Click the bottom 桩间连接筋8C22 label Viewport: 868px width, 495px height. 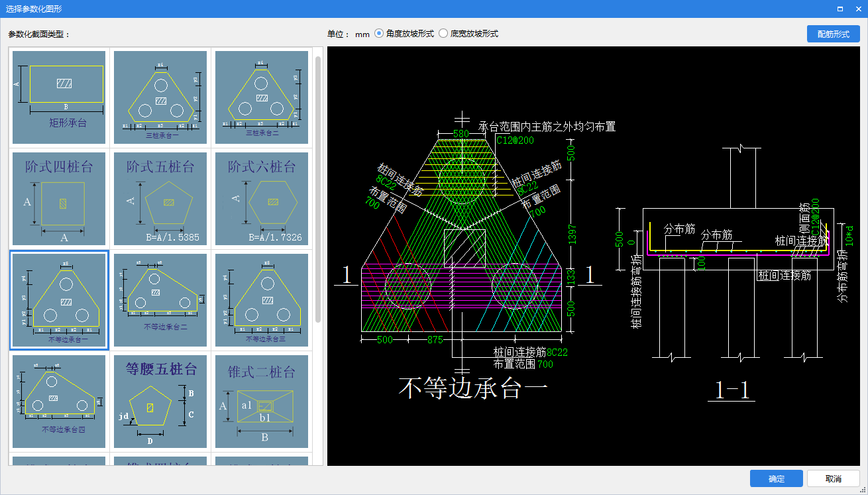point(531,352)
